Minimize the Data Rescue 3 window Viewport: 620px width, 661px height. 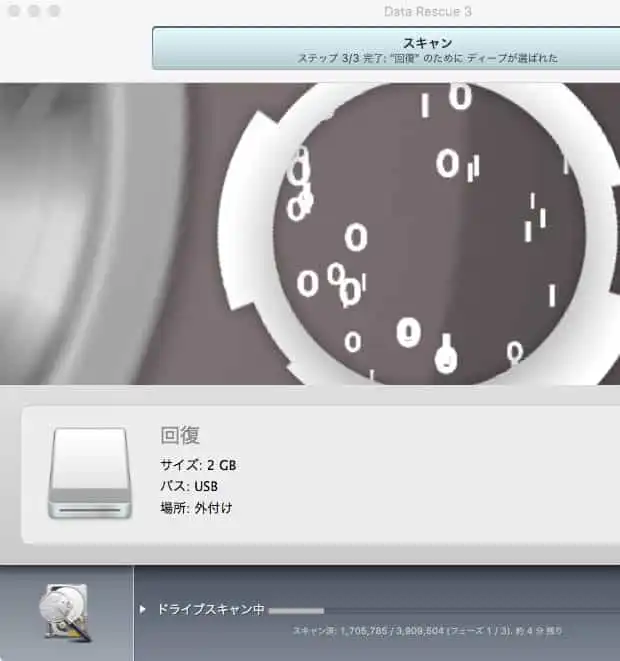[x=34, y=11]
